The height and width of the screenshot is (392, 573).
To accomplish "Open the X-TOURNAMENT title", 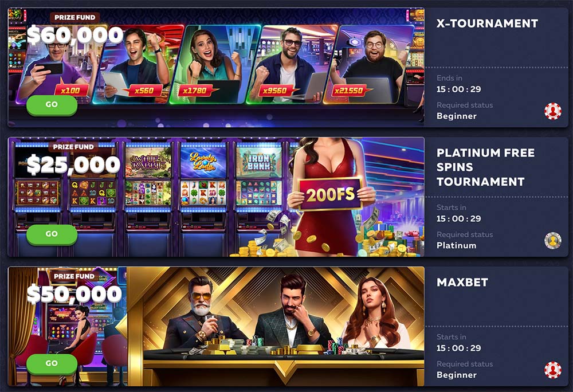I will (x=487, y=23).
